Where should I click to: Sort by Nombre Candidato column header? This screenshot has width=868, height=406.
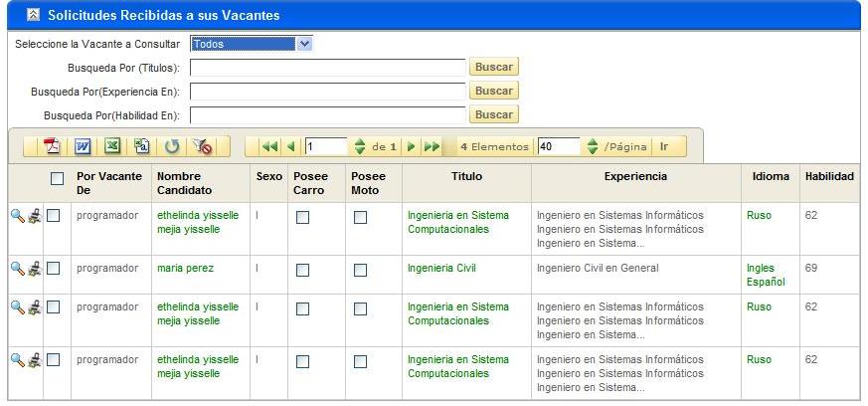point(184,183)
